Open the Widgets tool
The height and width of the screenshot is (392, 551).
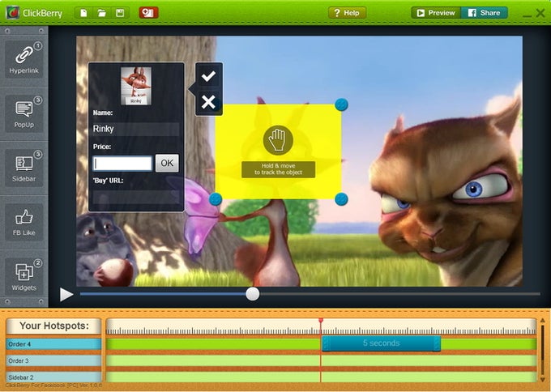[x=23, y=276]
